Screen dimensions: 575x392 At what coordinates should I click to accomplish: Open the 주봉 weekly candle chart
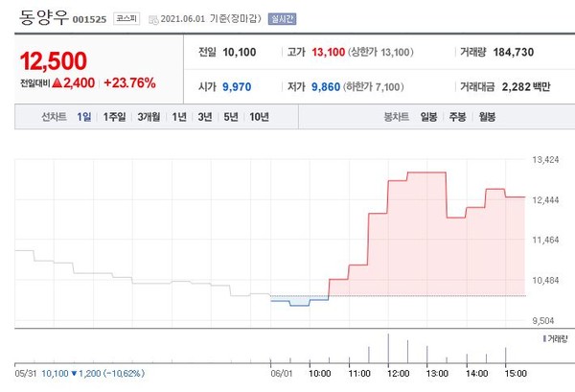click(457, 117)
